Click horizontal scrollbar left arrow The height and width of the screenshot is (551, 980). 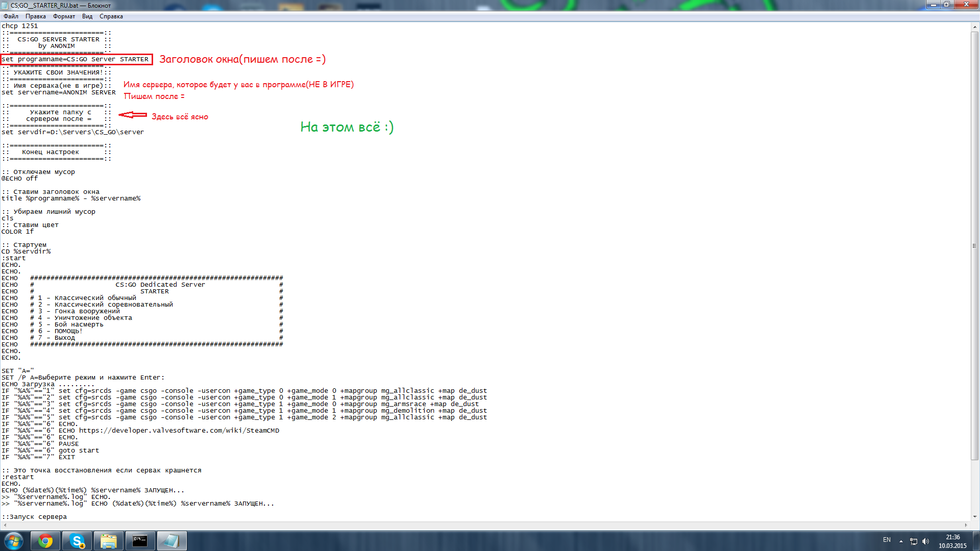pyautogui.click(x=5, y=525)
